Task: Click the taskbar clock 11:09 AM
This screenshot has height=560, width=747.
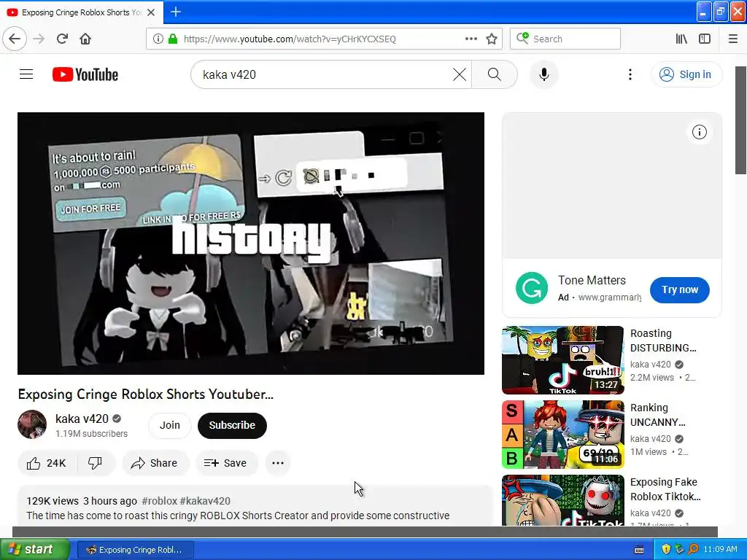Action: (720, 550)
